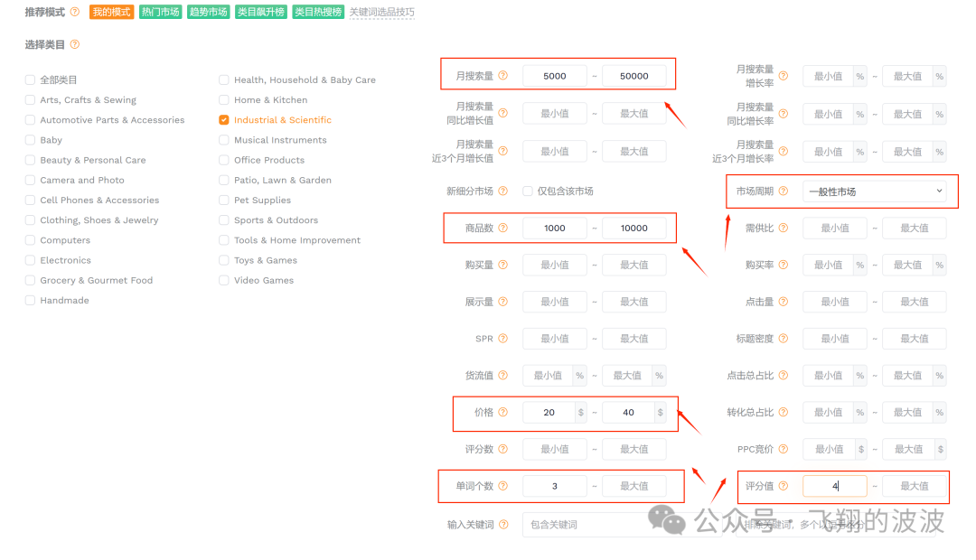Select the 我的模式 tab
Viewport: 976px width, 560px height.
pyautogui.click(x=112, y=13)
